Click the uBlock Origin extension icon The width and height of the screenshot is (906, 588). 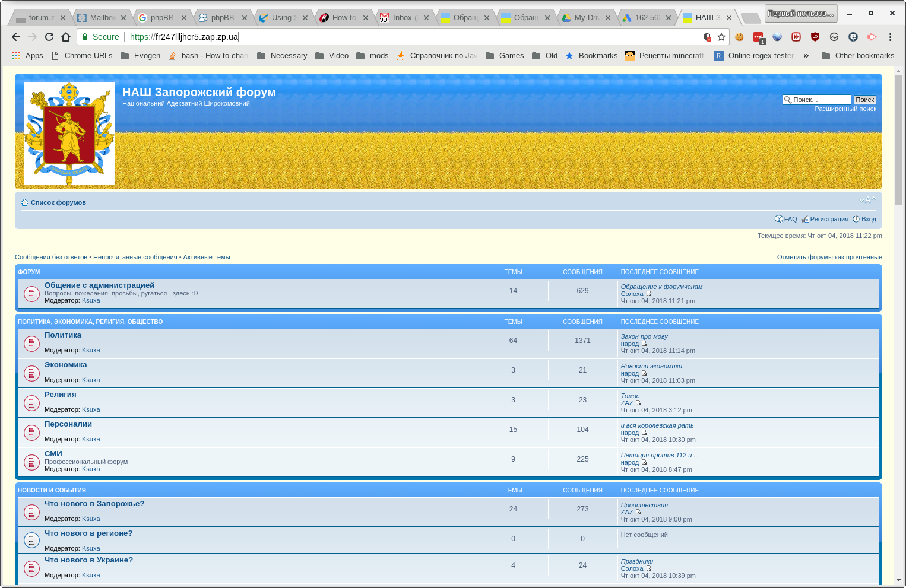pyautogui.click(x=815, y=37)
